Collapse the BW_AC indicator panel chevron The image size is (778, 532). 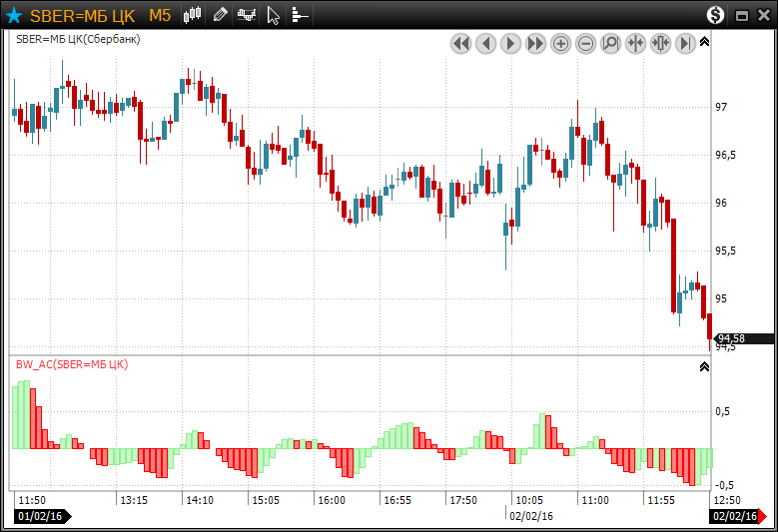[704, 366]
